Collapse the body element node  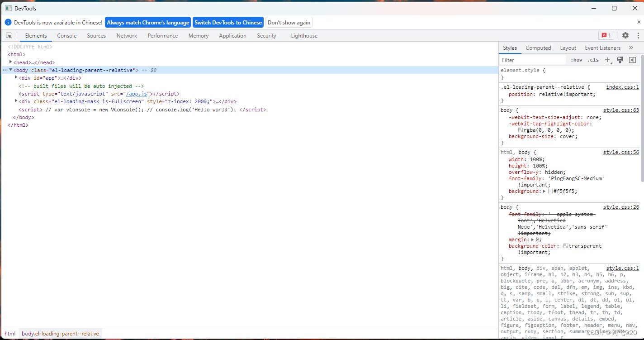click(11, 70)
